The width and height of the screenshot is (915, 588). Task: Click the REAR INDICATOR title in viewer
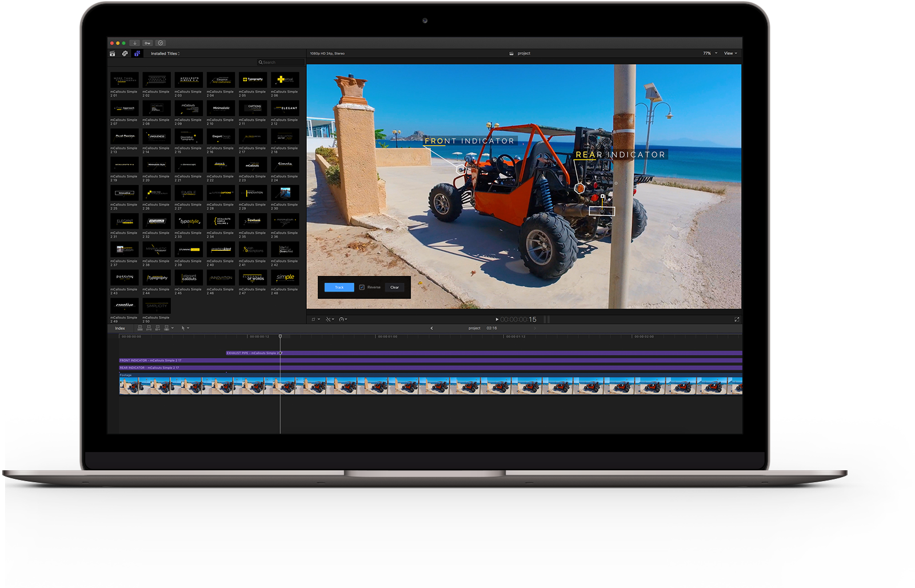click(x=621, y=154)
